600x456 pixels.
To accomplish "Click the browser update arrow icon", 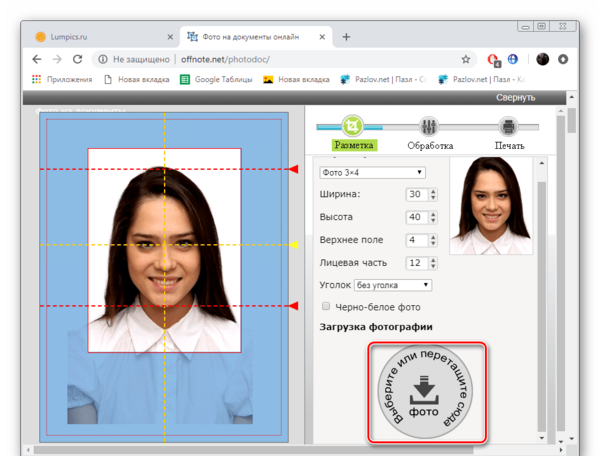I will pyautogui.click(x=562, y=59).
